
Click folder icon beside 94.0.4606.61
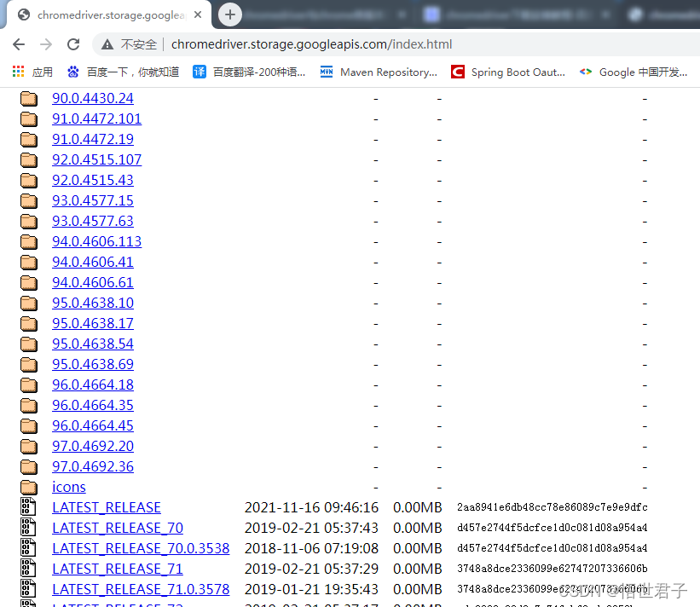click(x=29, y=282)
